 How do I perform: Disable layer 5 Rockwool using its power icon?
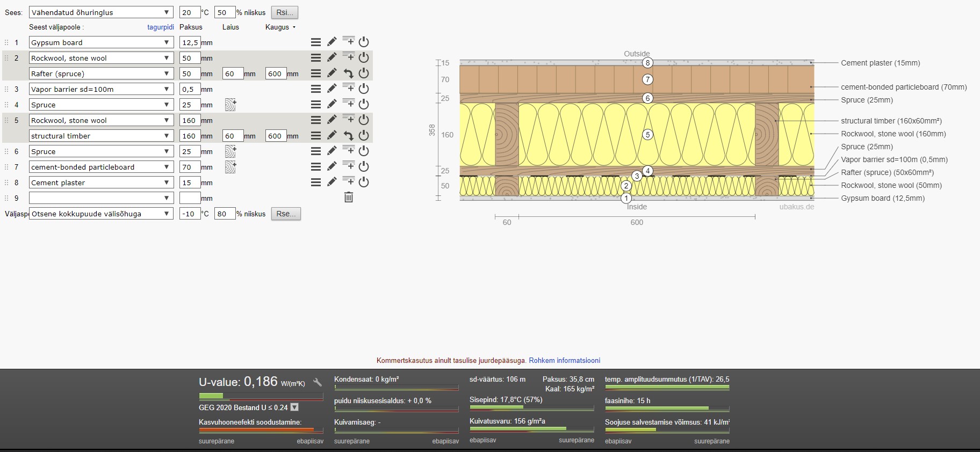[364, 120]
